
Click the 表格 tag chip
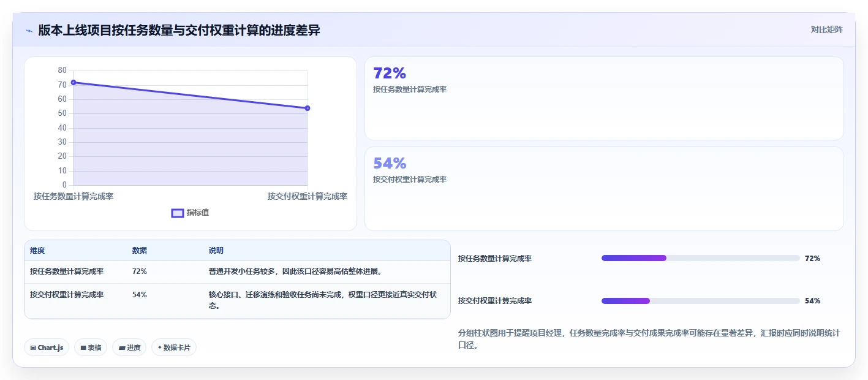pos(91,348)
